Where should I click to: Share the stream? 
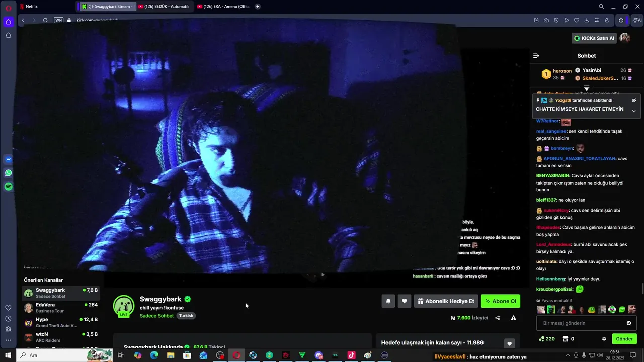[498, 318]
